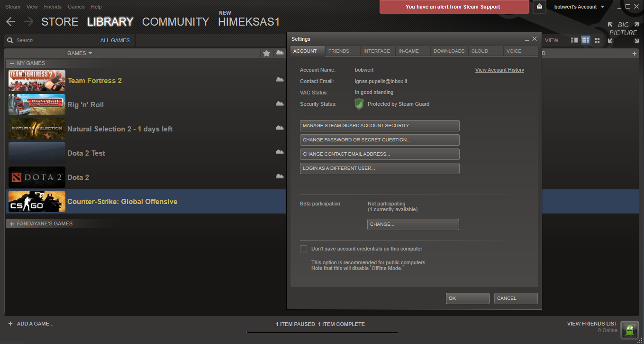644x344 pixels.
Task: Click Change Password or Secret Question button
Action: pyautogui.click(x=380, y=140)
